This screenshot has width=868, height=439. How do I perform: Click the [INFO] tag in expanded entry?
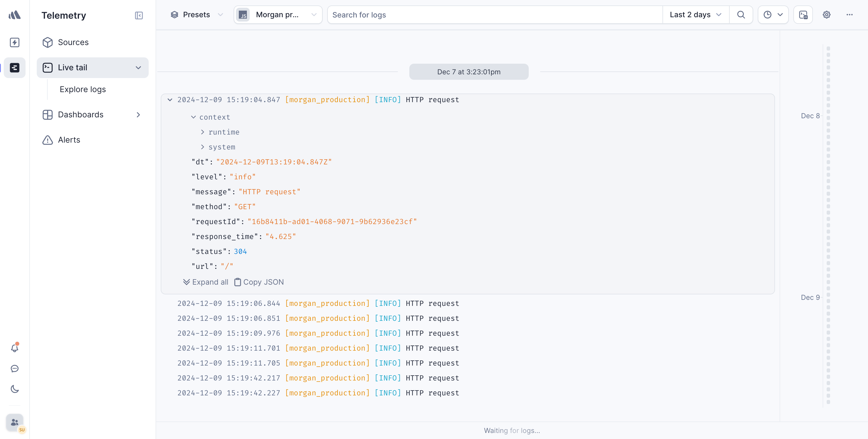[388, 100]
